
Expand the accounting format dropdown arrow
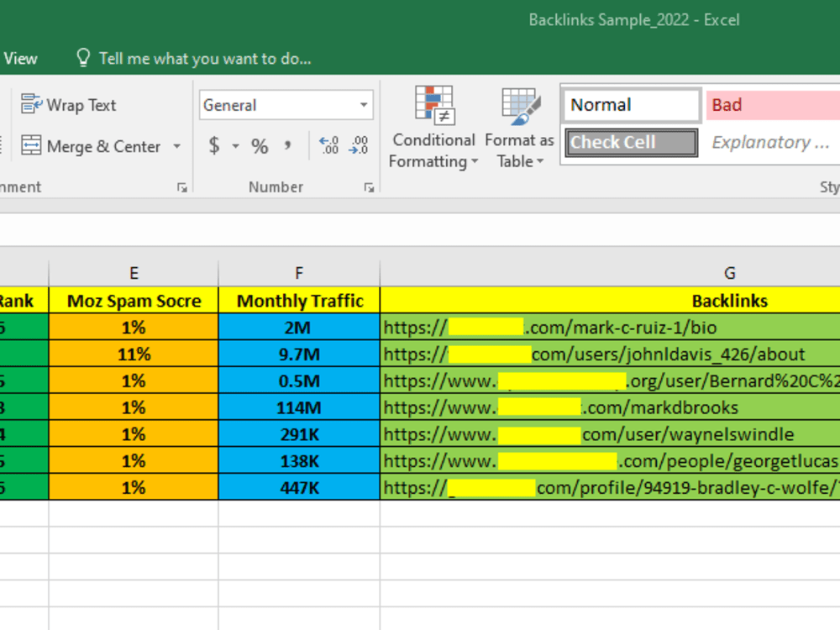point(235,145)
